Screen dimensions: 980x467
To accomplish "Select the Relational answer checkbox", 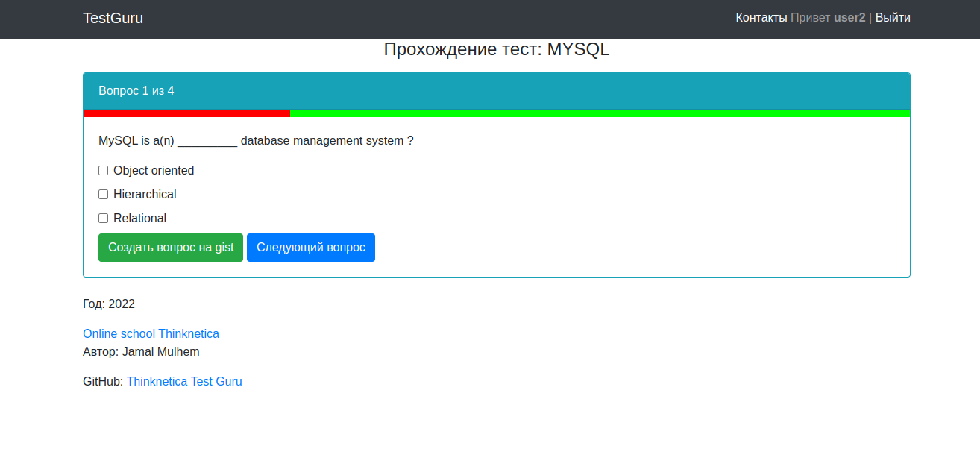I will (104, 219).
